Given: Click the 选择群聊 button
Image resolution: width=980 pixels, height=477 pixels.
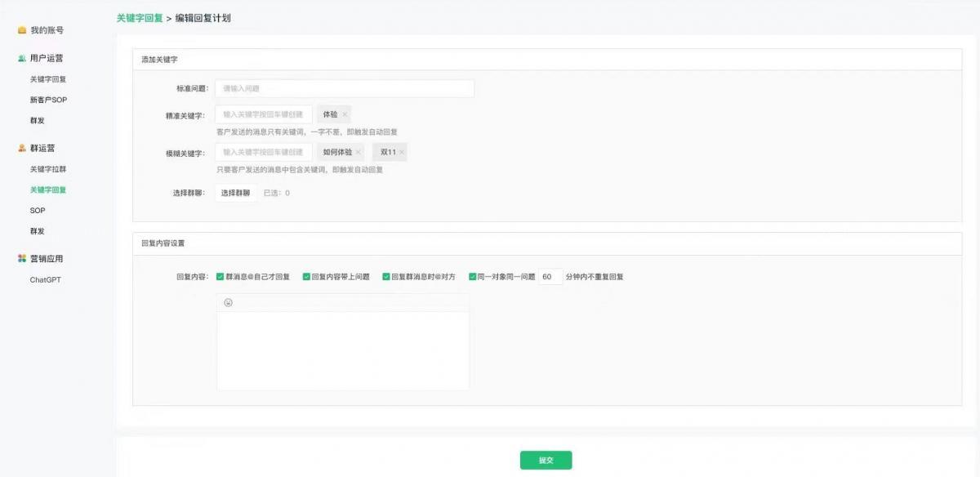Looking at the screenshot, I should 235,193.
